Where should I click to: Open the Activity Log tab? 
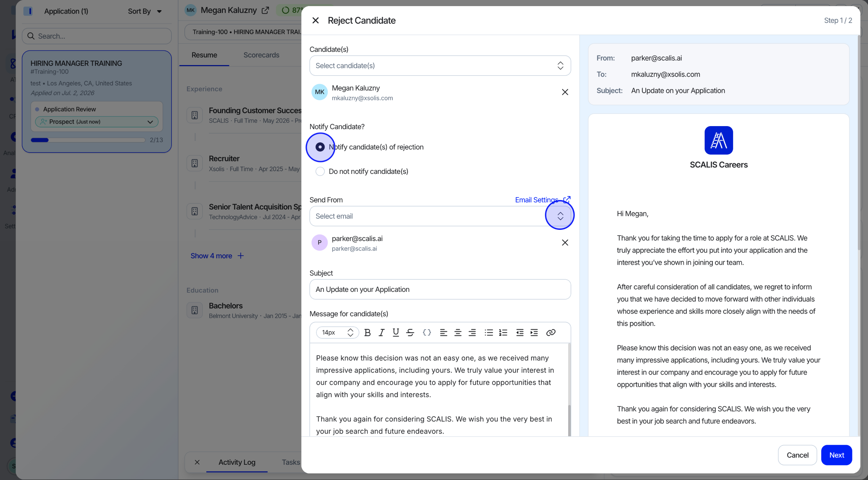tap(237, 462)
